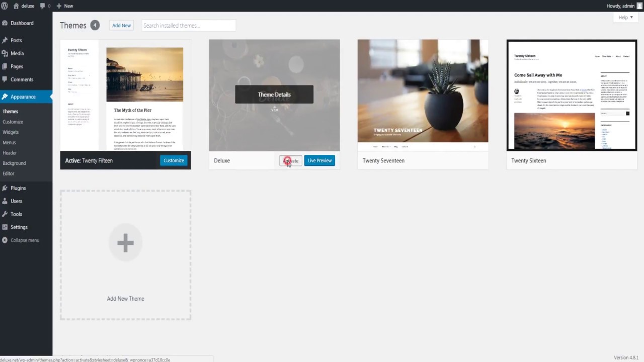
Task: Click the Collapse menu arrow icon
Action: (5, 240)
